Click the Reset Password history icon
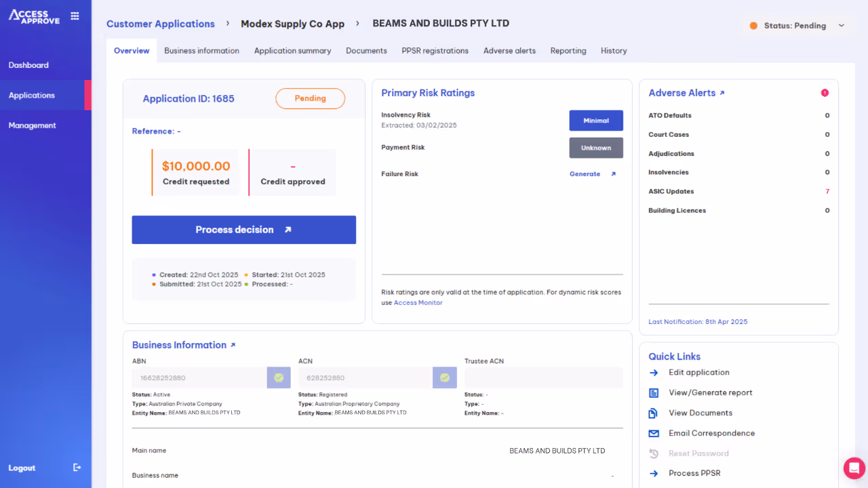 (653, 453)
